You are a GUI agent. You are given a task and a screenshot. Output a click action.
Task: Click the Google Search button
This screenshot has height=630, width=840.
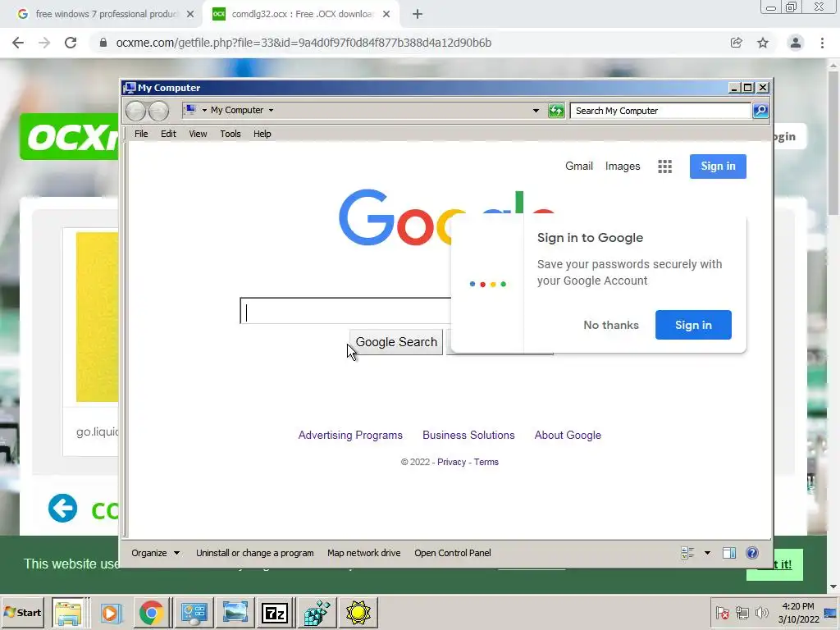[x=396, y=342]
